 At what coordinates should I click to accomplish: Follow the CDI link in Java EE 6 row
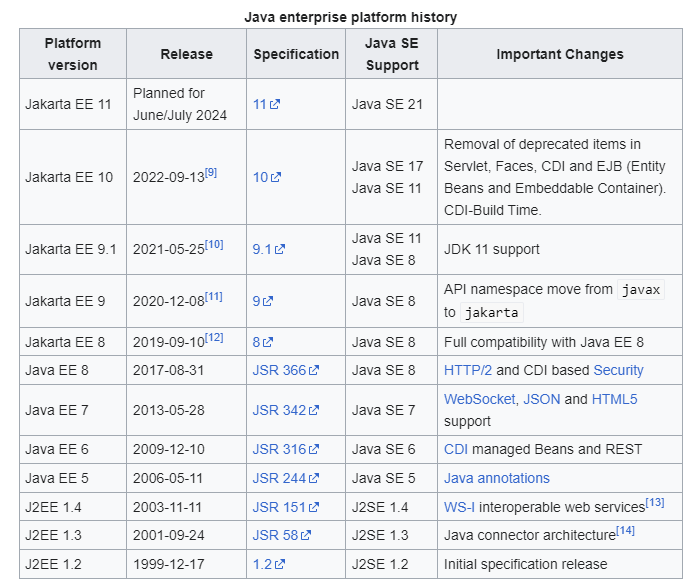click(456, 450)
